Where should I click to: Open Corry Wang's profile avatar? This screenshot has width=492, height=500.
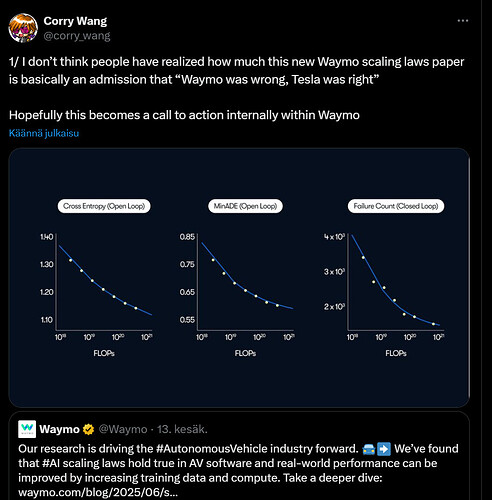[23, 28]
